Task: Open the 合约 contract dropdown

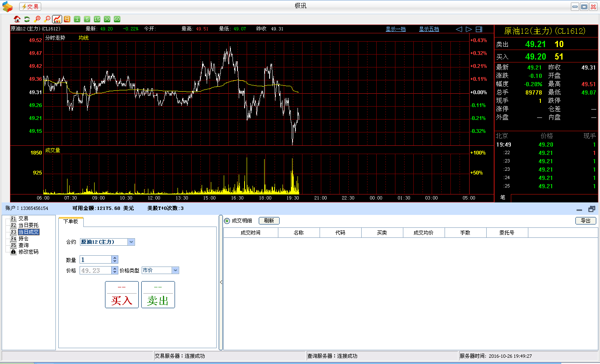Action: 131,242
